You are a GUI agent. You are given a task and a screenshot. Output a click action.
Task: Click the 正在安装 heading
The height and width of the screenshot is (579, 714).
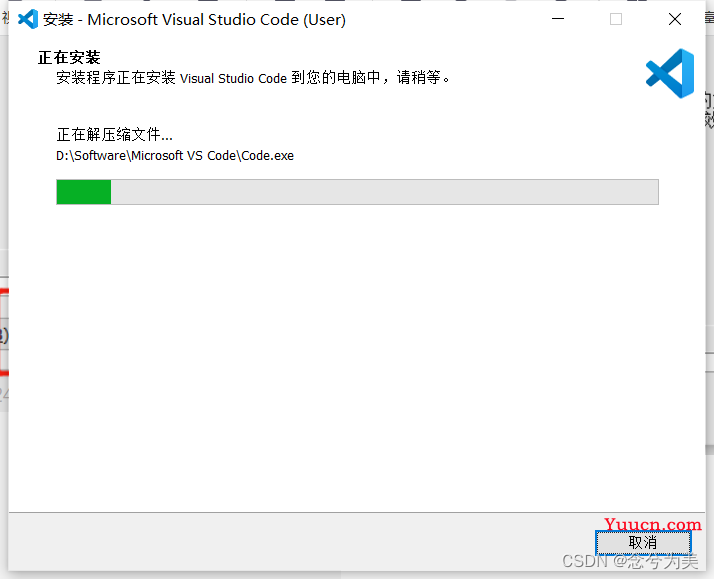[69, 57]
